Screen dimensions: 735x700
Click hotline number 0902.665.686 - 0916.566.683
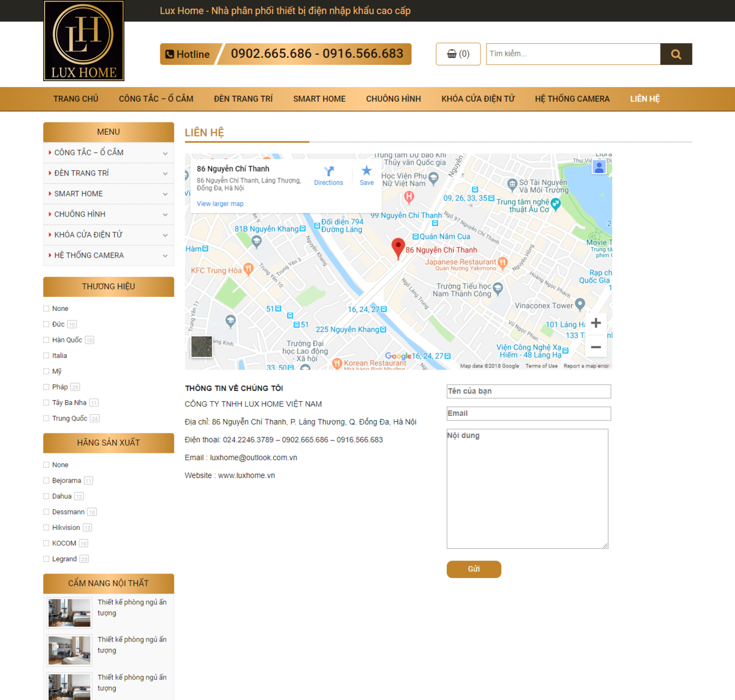(317, 54)
